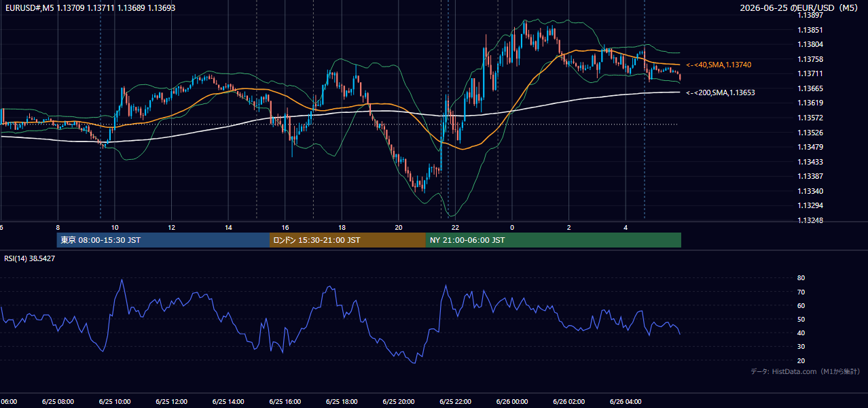Select the 東京 08:00-15:30 JST session bar
This screenshot has width=868, height=408.
[x=163, y=240]
